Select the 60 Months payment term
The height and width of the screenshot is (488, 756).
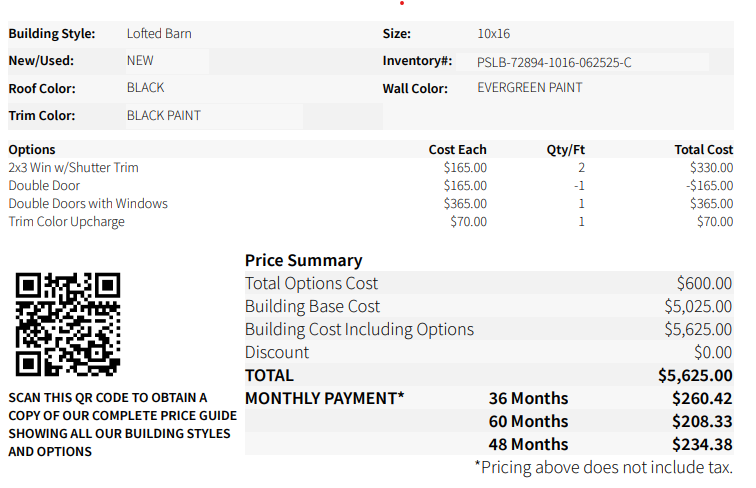pyautogui.click(x=528, y=422)
